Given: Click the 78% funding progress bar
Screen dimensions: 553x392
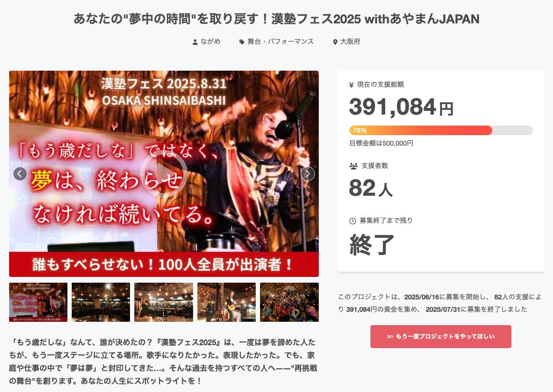Looking at the screenshot, I should coord(441,130).
